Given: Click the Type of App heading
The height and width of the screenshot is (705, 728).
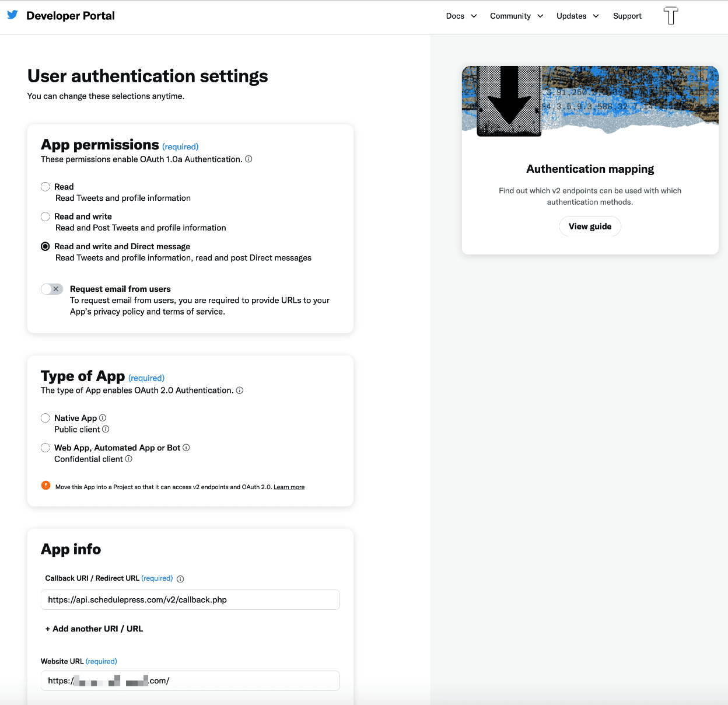Looking at the screenshot, I should [x=83, y=376].
